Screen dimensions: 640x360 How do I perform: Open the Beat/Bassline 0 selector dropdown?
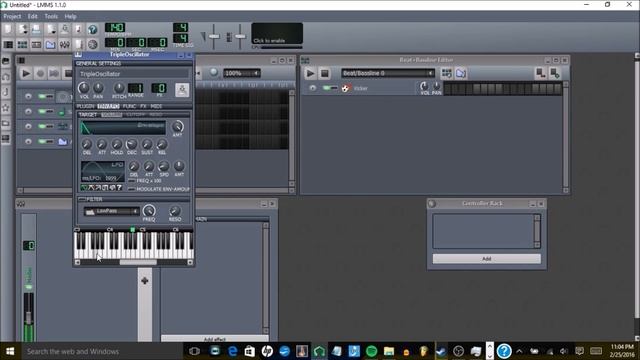pos(387,73)
